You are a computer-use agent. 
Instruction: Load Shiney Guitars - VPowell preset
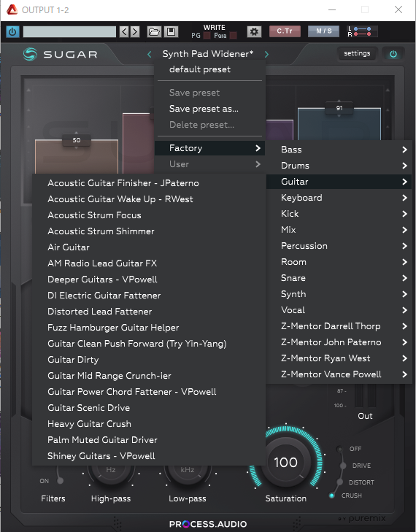[x=149, y=456]
